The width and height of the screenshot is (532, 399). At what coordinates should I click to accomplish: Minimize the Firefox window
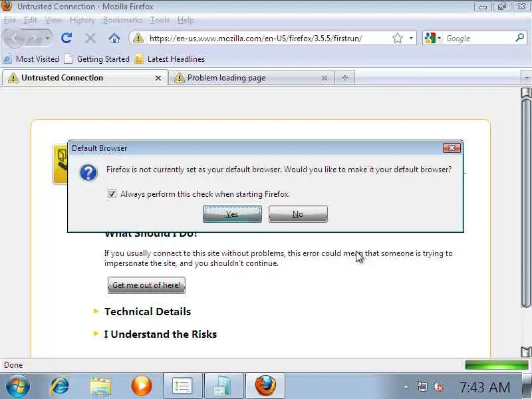pyautogui.click(x=483, y=7)
